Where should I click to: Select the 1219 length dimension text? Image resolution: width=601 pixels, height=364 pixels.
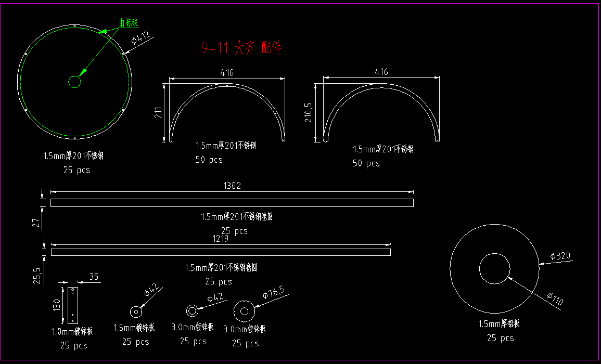coord(220,239)
